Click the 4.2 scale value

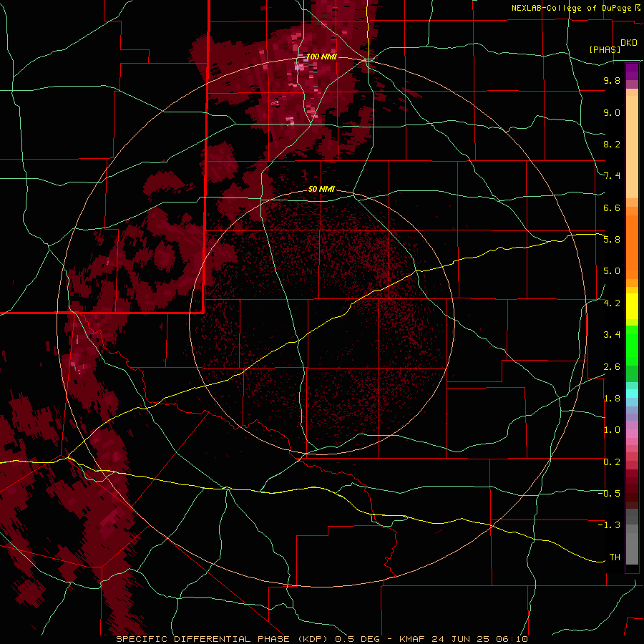coord(612,303)
